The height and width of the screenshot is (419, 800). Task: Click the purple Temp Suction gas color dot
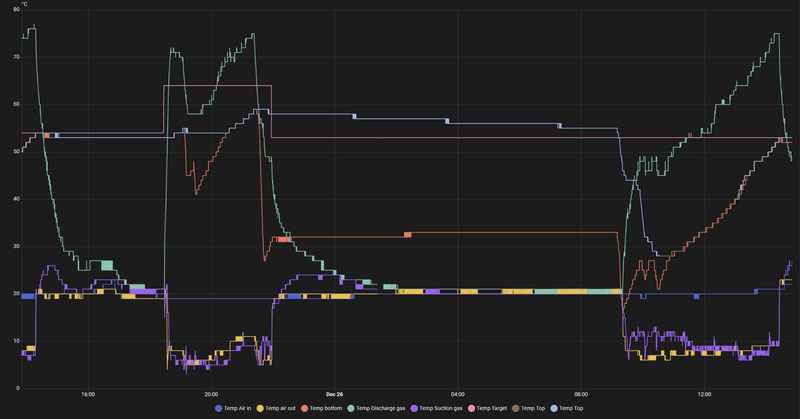(x=414, y=408)
